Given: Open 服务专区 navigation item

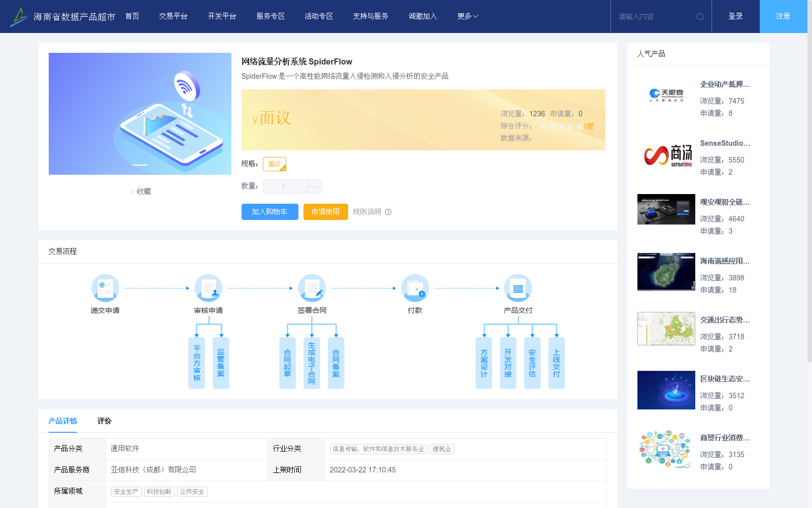Looking at the screenshot, I should 270,16.
